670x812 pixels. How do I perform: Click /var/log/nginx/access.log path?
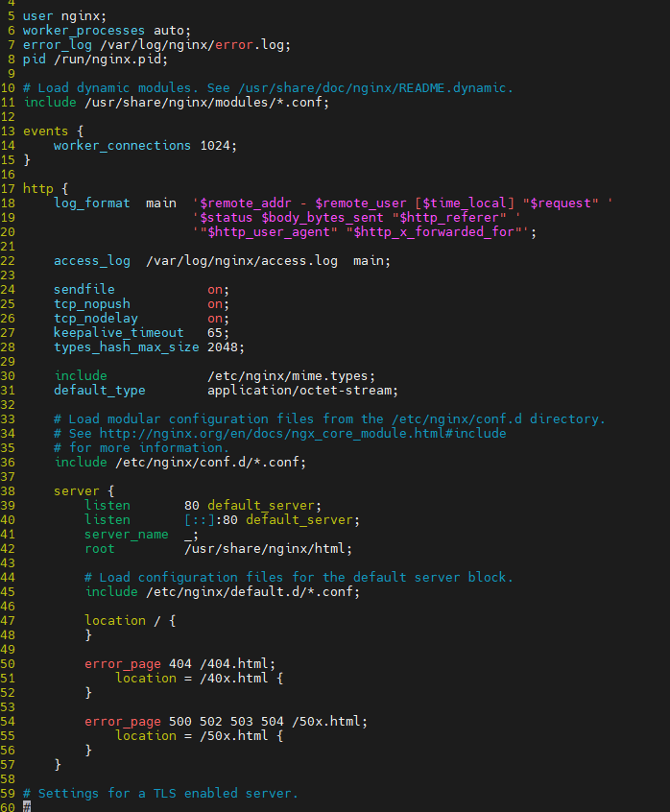[x=241, y=261]
